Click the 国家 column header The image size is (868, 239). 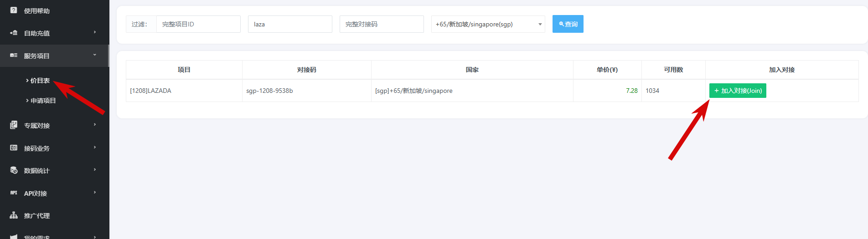[472, 70]
